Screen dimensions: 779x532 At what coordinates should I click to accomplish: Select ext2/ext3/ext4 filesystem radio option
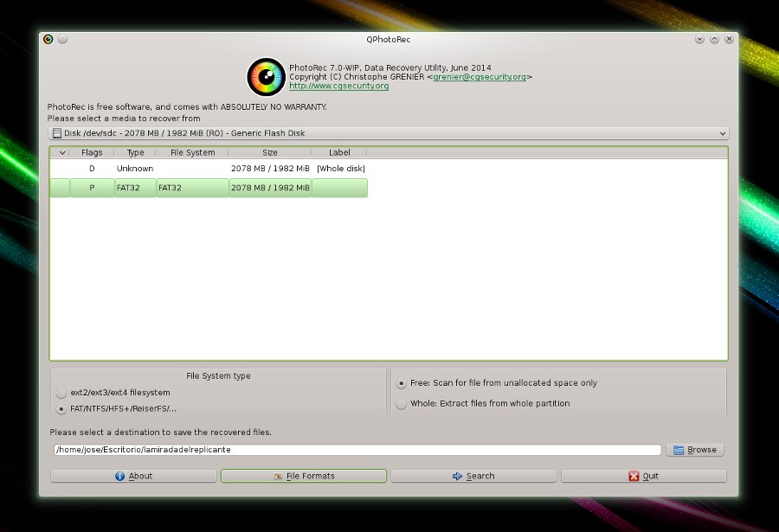pos(61,393)
